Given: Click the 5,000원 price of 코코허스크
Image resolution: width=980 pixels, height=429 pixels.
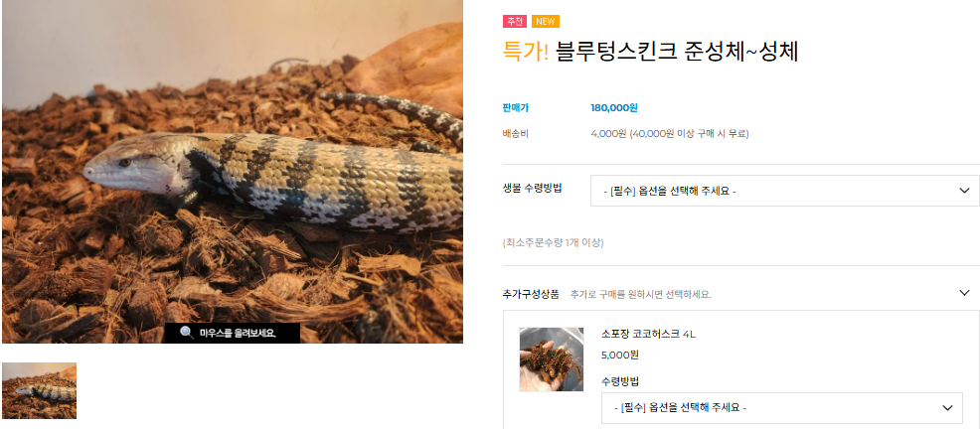Looking at the screenshot, I should [620, 355].
